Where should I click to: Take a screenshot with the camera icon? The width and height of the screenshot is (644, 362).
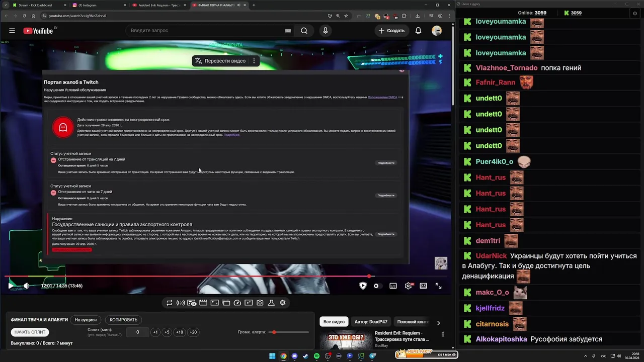tap(260, 303)
